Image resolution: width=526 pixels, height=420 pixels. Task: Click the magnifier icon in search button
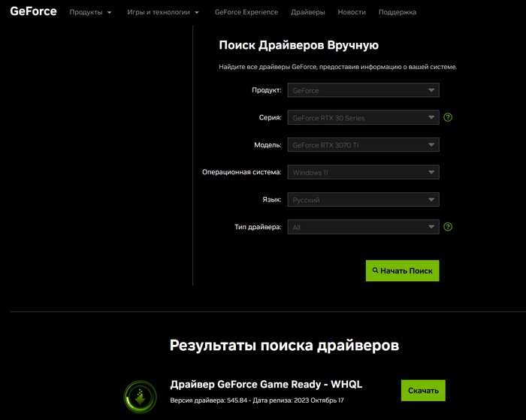[x=376, y=270]
